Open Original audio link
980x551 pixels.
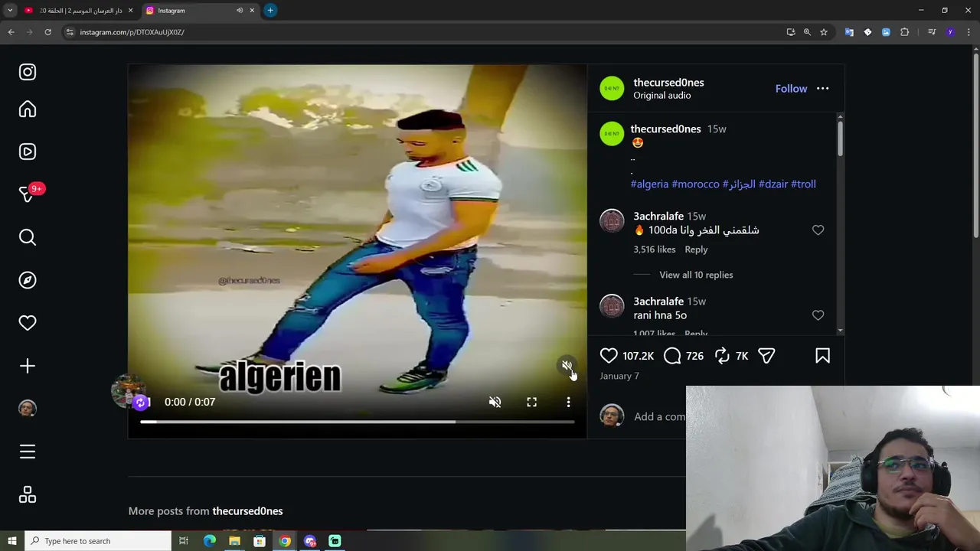[662, 96]
